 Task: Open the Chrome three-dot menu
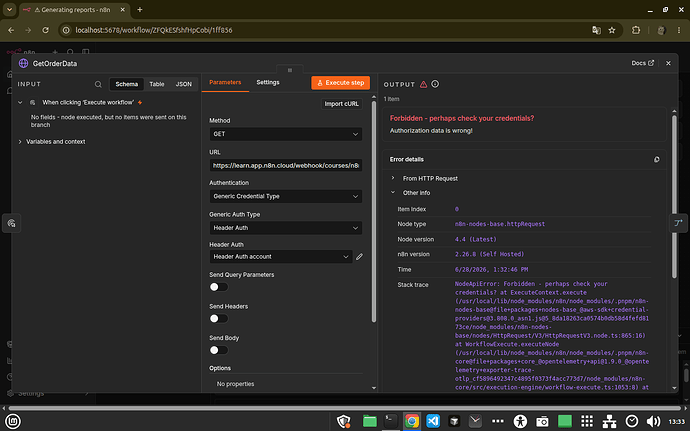coord(679,30)
